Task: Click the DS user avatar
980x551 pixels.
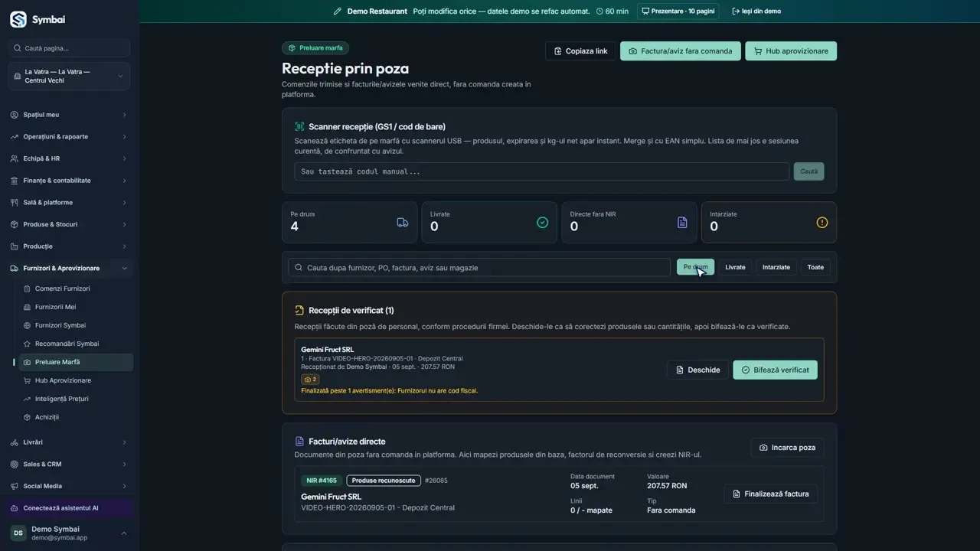Action: [x=18, y=533]
